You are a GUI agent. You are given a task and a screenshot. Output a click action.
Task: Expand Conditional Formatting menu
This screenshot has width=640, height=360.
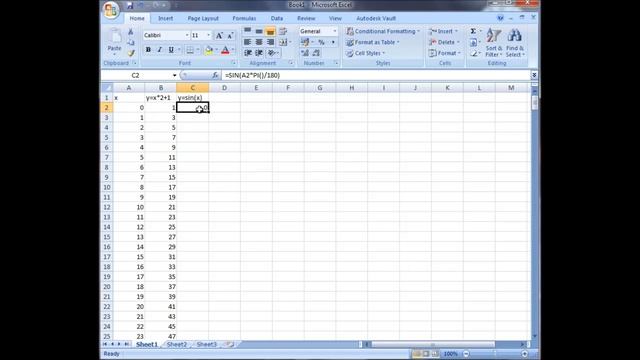(x=383, y=31)
